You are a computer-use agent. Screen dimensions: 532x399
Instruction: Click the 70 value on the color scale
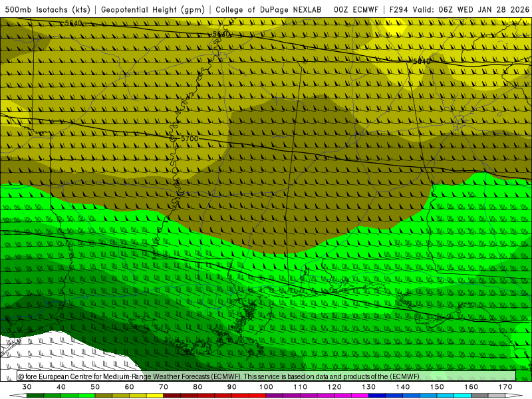click(x=164, y=387)
